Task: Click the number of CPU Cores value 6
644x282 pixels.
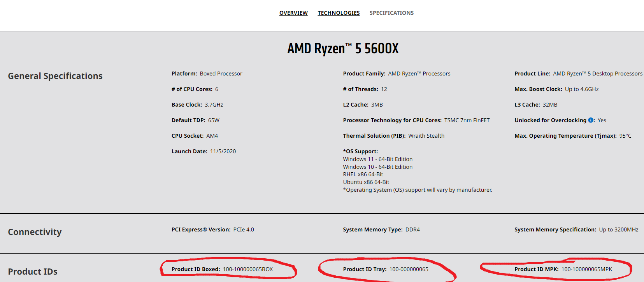Action: tap(217, 89)
